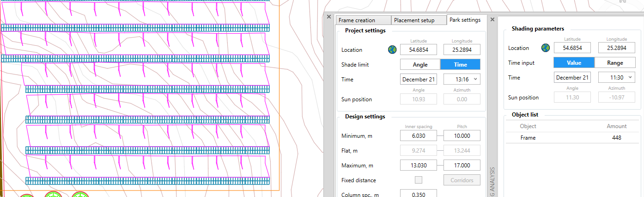644x197 pixels.
Task: Set Shade limit to Time
Action: [460, 65]
